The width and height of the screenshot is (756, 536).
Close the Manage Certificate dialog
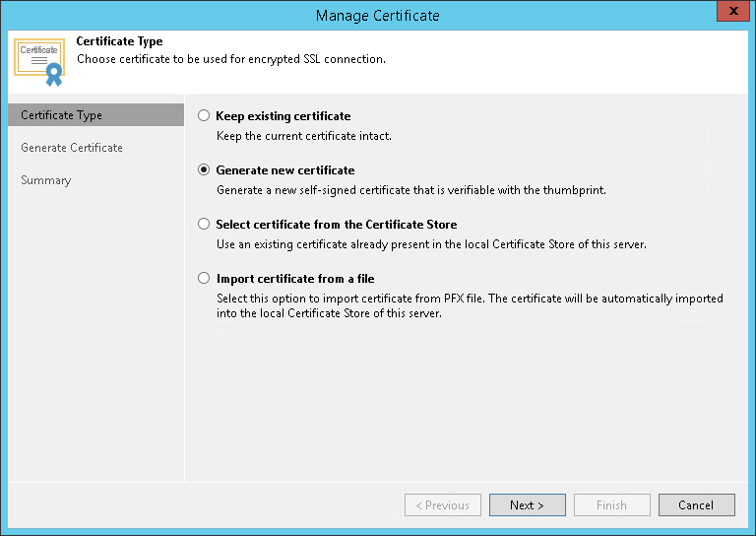coord(729,14)
